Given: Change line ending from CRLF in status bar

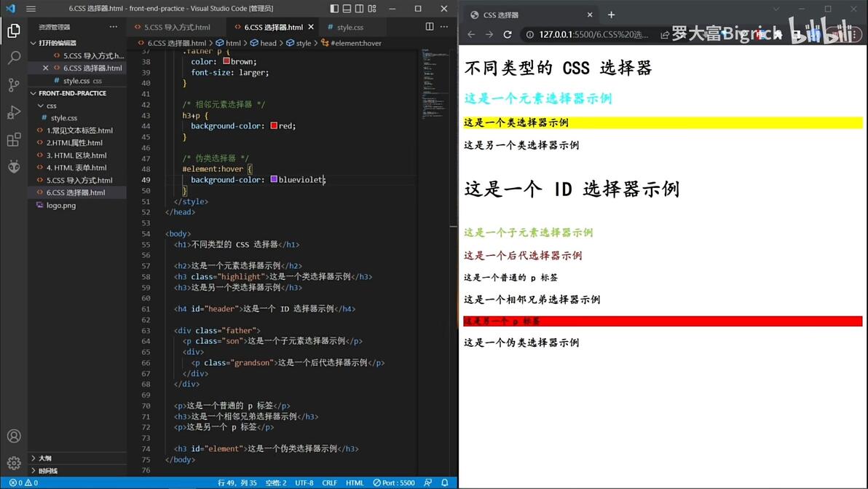Looking at the screenshot, I should coord(329,483).
